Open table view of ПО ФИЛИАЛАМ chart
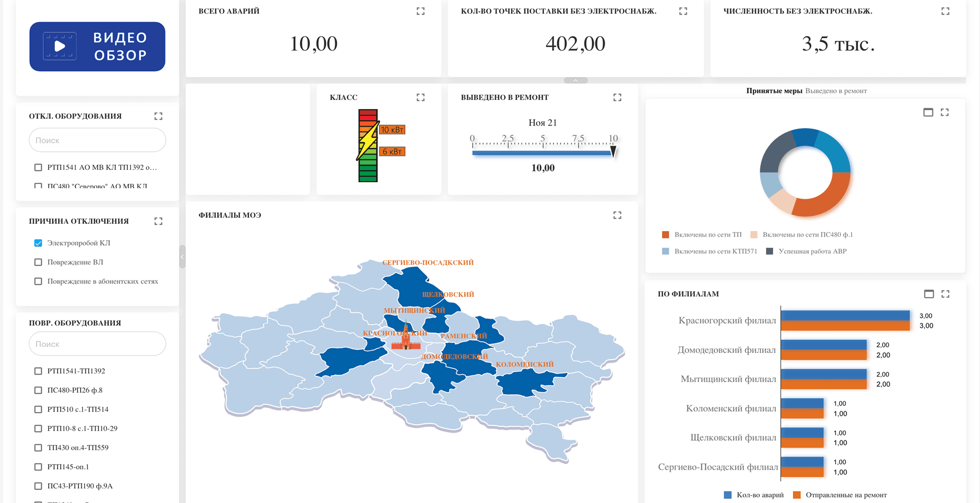Image resolution: width=980 pixels, height=503 pixels. [929, 294]
